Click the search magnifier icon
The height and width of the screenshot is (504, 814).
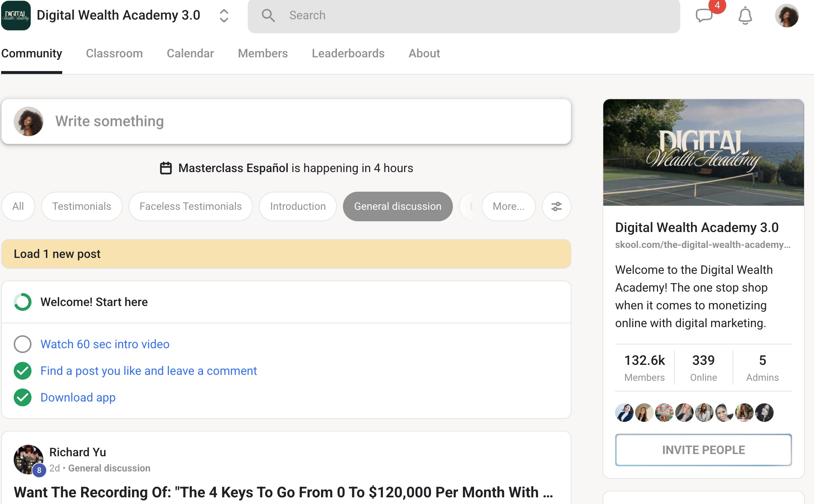pyautogui.click(x=268, y=16)
